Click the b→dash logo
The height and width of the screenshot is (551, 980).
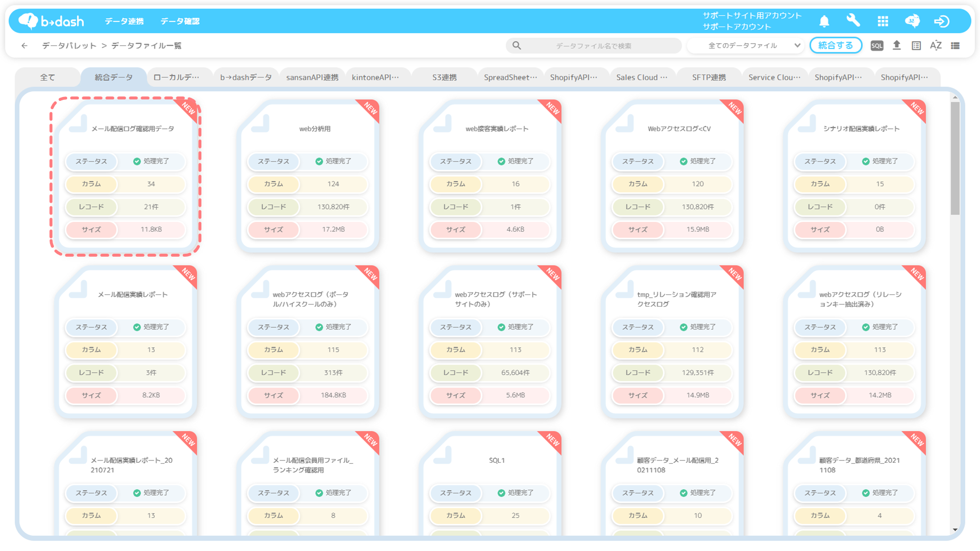point(51,21)
